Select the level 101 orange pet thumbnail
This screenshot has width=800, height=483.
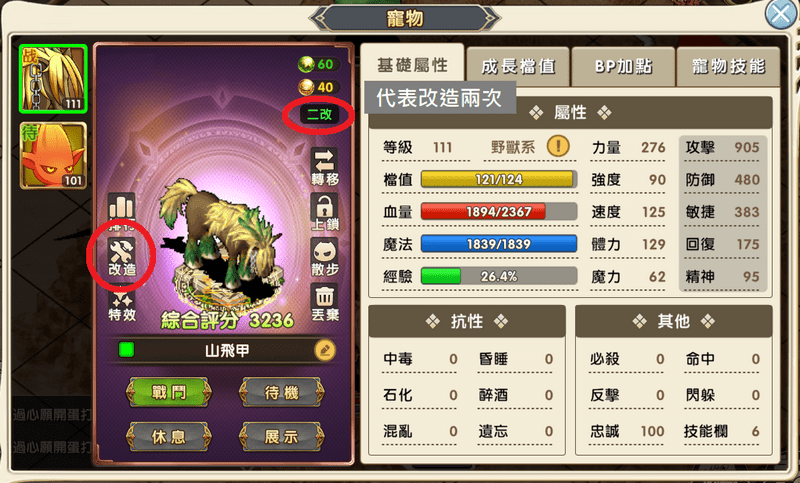tap(53, 156)
